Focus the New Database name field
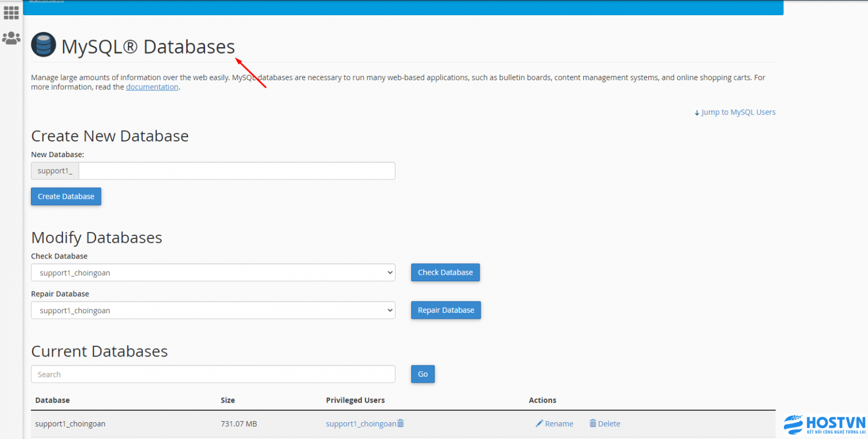This screenshot has height=439, width=868. (237, 171)
